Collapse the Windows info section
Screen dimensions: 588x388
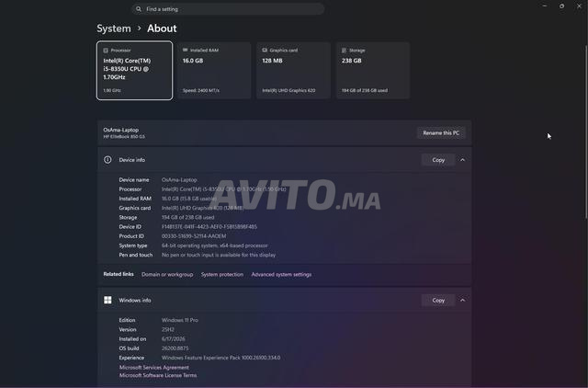coord(463,300)
